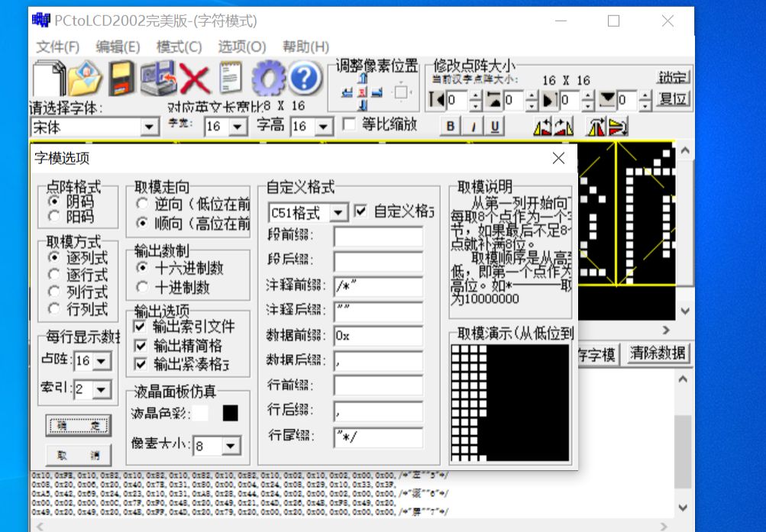Shift pixels down with the down arrow
766x532 pixels.
tap(363, 105)
